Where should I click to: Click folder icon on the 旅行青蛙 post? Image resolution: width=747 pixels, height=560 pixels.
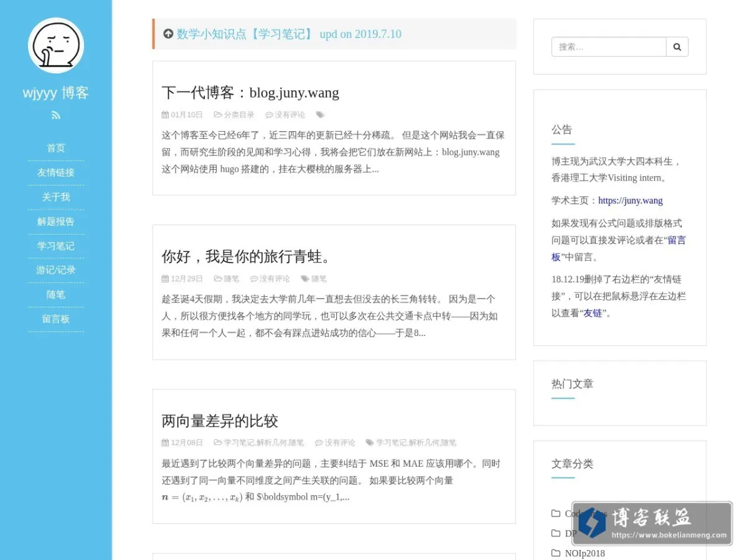coord(218,279)
